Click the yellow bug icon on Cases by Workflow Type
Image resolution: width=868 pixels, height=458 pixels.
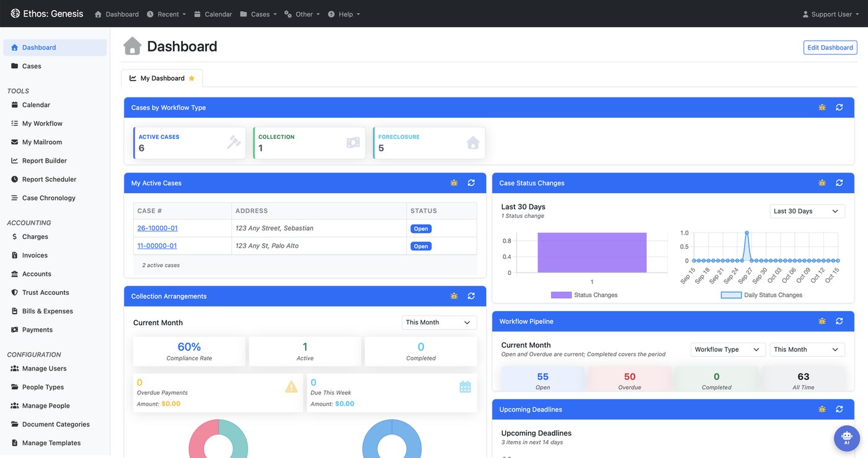click(x=822, y=107)
